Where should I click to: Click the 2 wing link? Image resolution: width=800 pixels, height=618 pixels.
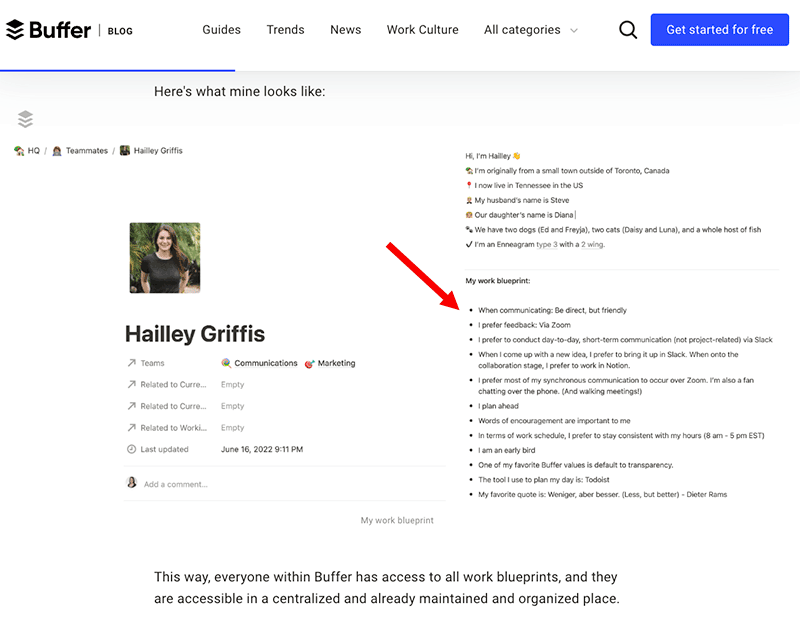[x=592, y=244]
